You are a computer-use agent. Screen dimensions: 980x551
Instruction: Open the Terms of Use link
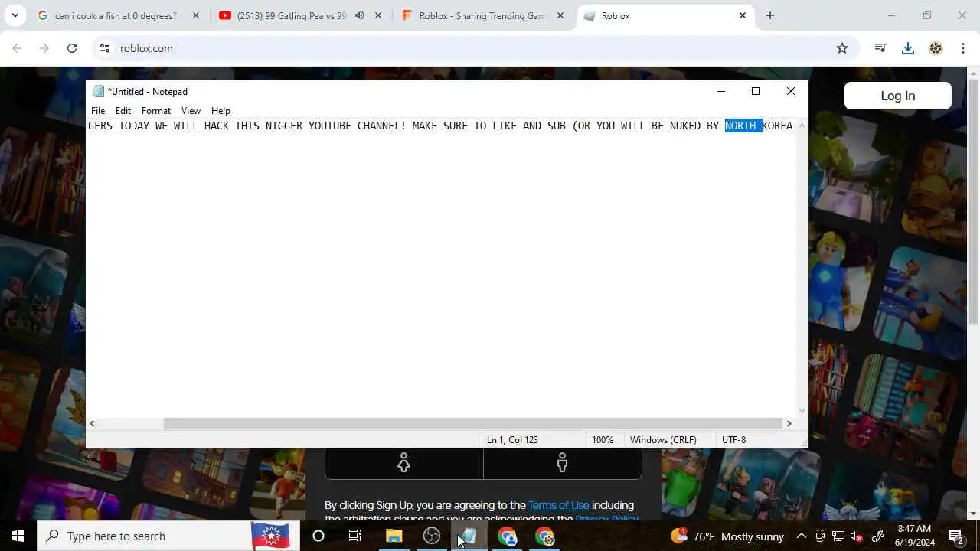pos(559,505)
